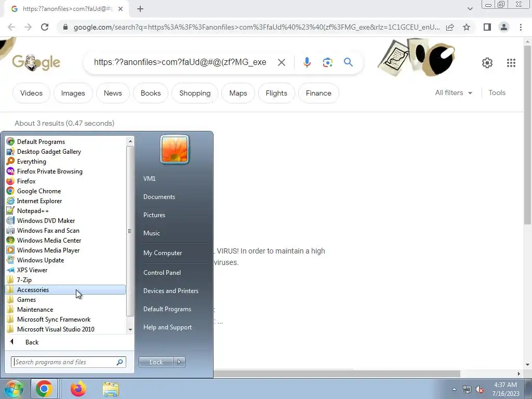This screenshot has width=532, height=399.
Task: Go back in Chrome browser history
Action: click(x=11, y=27)
